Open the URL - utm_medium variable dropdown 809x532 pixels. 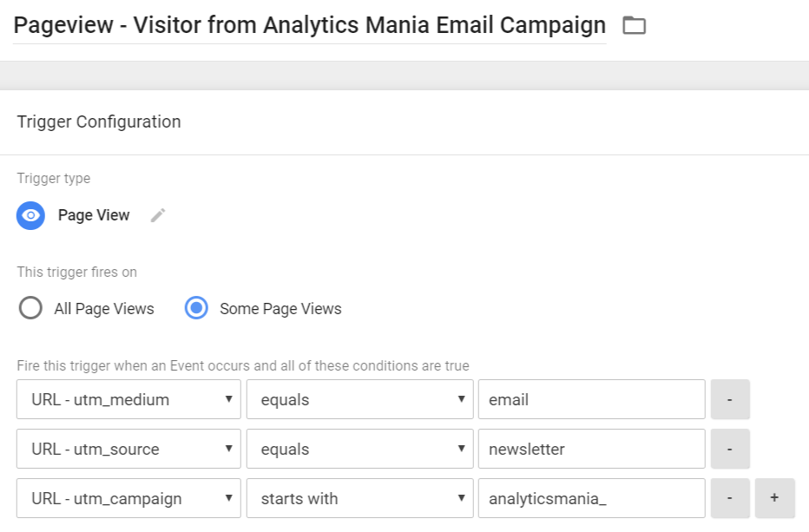pyautogui.click(x=128, y=400)
